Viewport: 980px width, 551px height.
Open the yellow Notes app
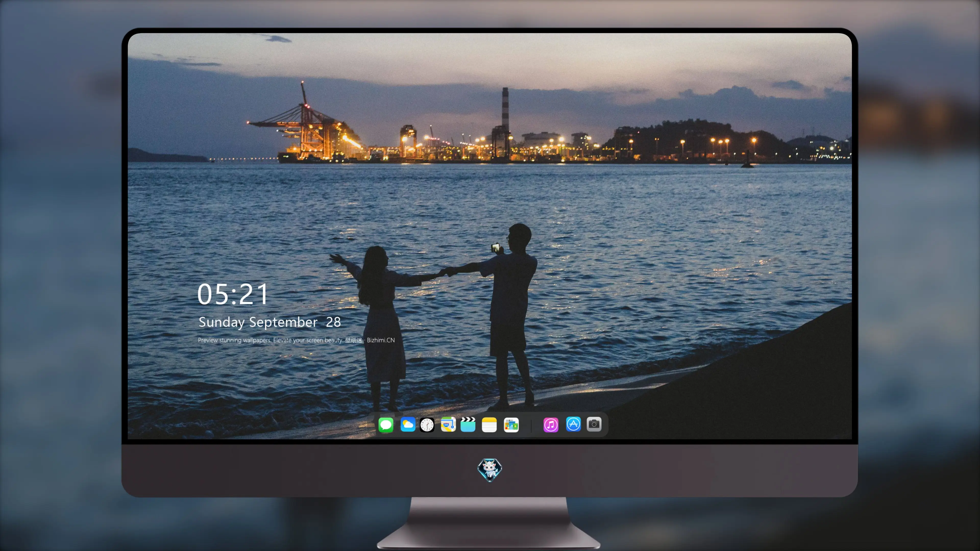coord(489,425)
